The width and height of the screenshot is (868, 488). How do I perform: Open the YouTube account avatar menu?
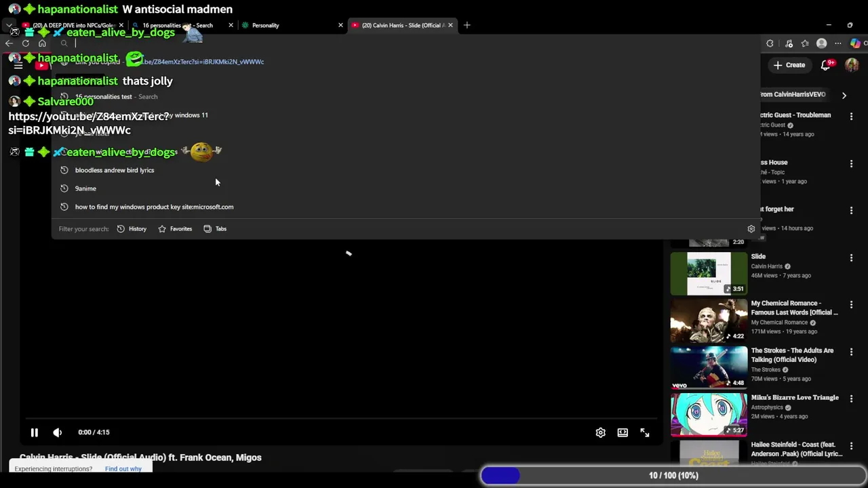852,65
